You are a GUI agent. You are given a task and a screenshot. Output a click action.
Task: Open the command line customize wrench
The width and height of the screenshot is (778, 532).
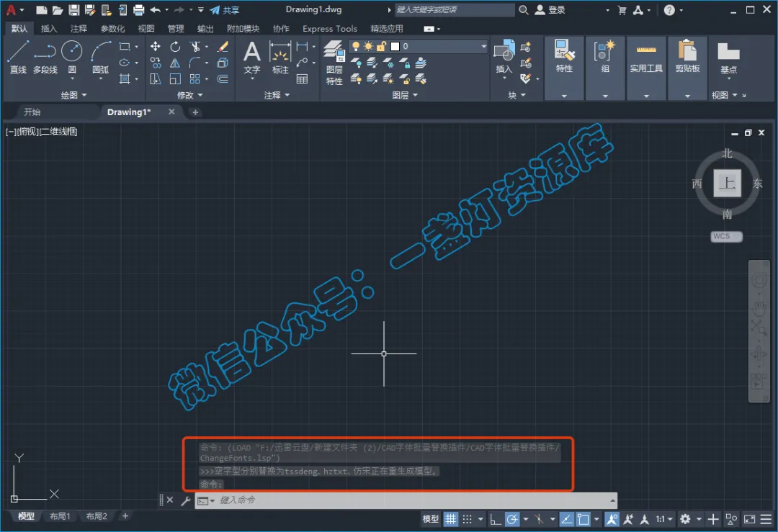[x=186, y=500]
